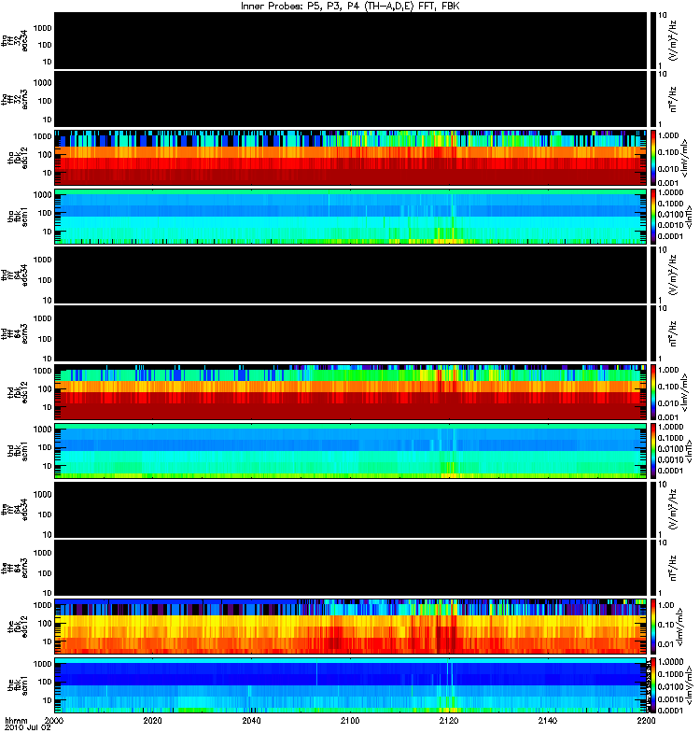Click the '2100' time axis tick label
Screen dimensions: 700x747
pos(350,720)
